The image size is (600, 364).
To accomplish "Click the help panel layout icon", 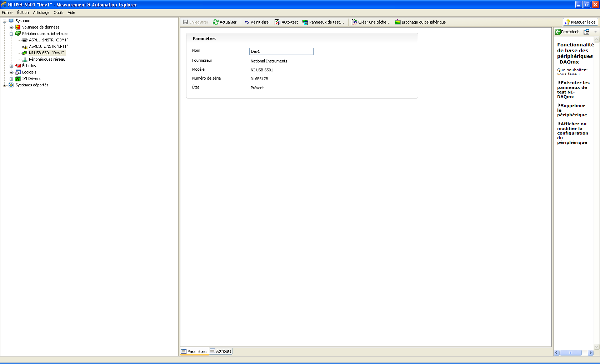I will [x=586, y=32].
